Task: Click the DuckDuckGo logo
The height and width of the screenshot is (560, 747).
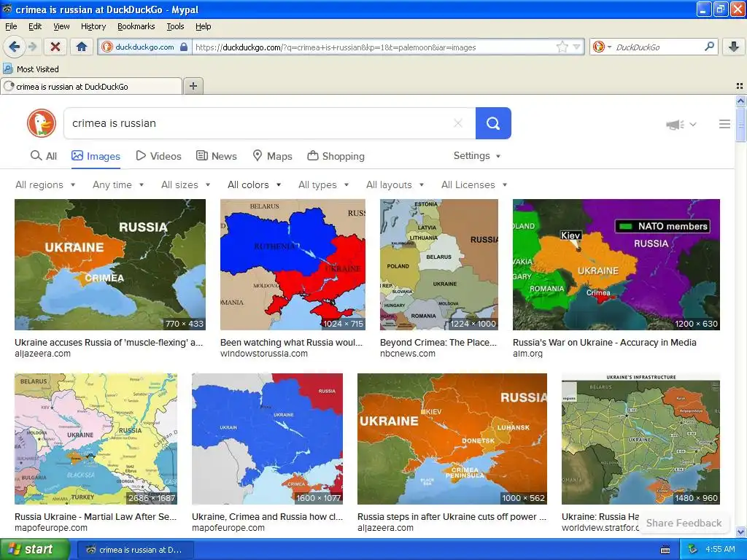Action: click(x=42, y=122)
